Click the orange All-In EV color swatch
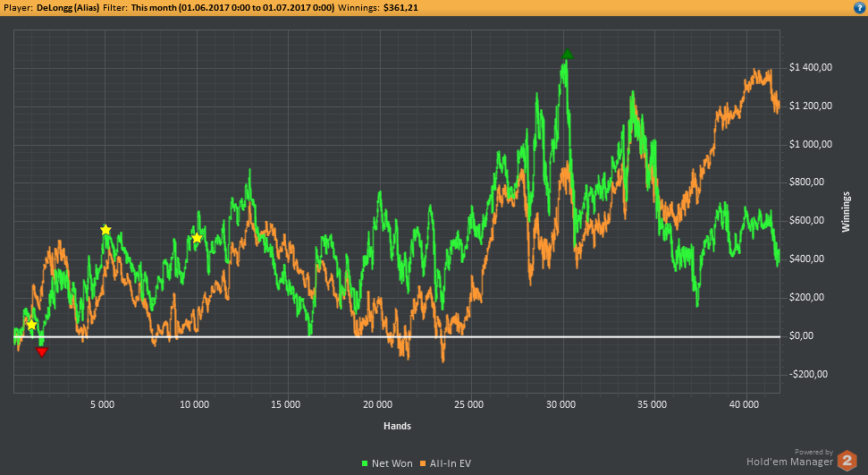 pos(423,463)
